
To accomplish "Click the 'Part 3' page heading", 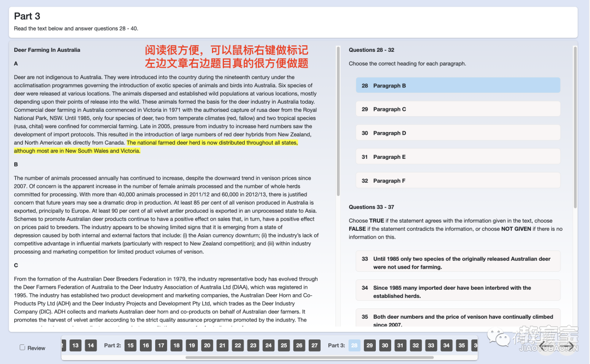I will click(27, 16).
